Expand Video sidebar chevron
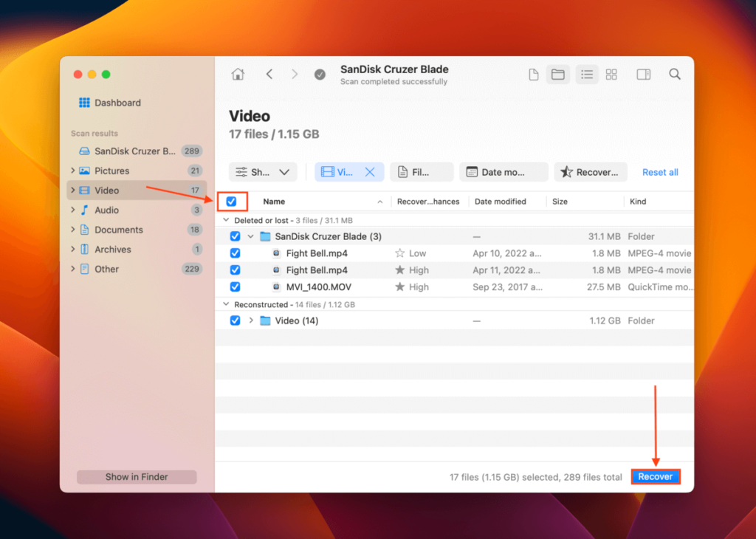The height and width of the screenshot is (539, 756). 73,190
